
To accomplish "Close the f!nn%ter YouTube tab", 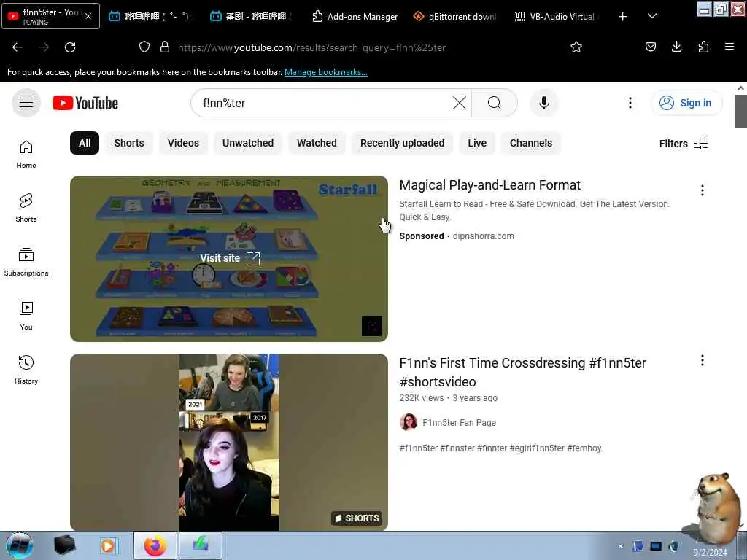I will [x=88, y=16].
